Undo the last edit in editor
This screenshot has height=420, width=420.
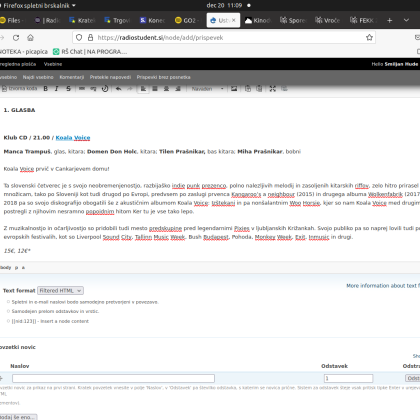tap(118, 89)
